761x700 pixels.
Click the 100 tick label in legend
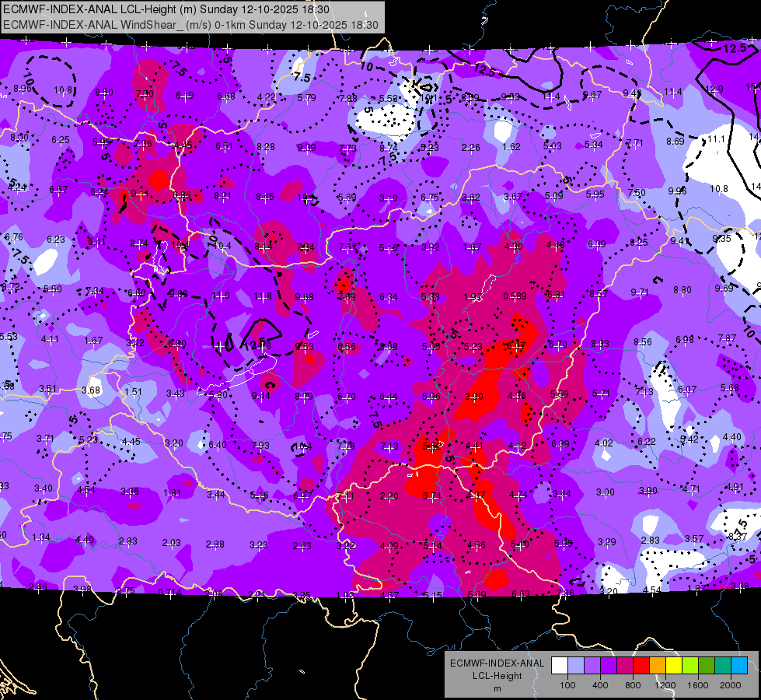[x=567, y=685]
